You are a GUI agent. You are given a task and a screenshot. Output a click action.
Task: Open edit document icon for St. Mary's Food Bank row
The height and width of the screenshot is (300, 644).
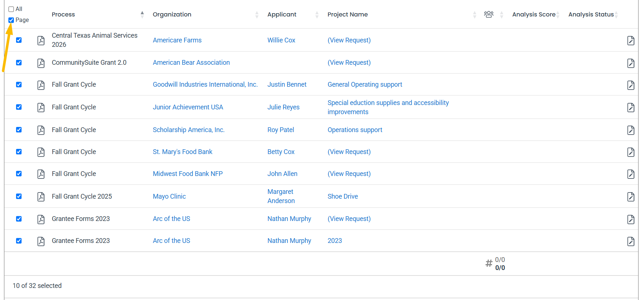click(x=630, y=152)
